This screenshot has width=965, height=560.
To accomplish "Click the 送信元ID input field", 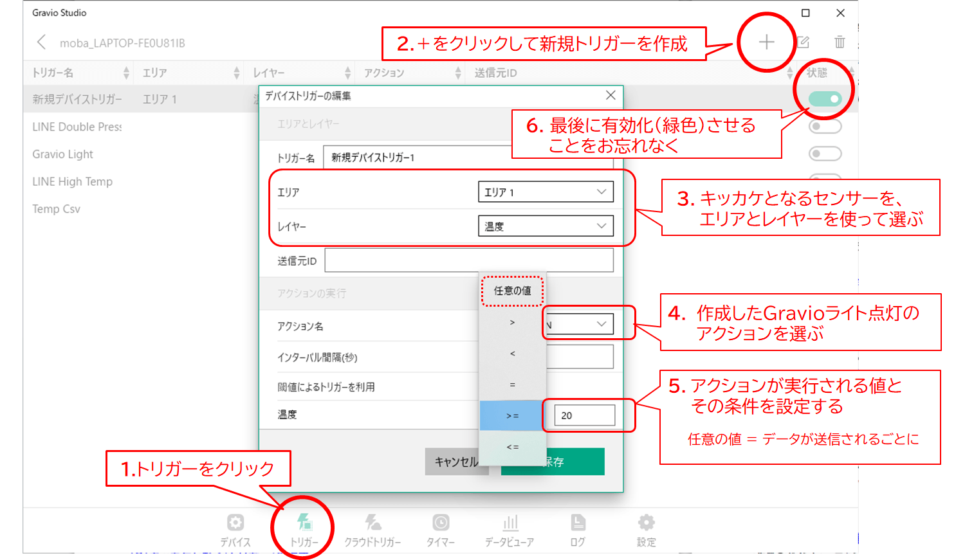I will click(469, 260).
